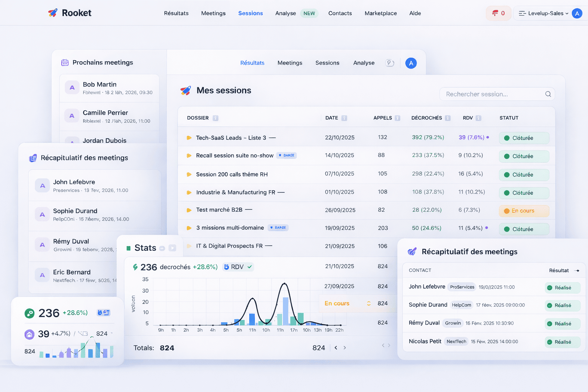Switch to the Meetings tab in the session widget
Viewport: 588px width, 392px height.
290,63
